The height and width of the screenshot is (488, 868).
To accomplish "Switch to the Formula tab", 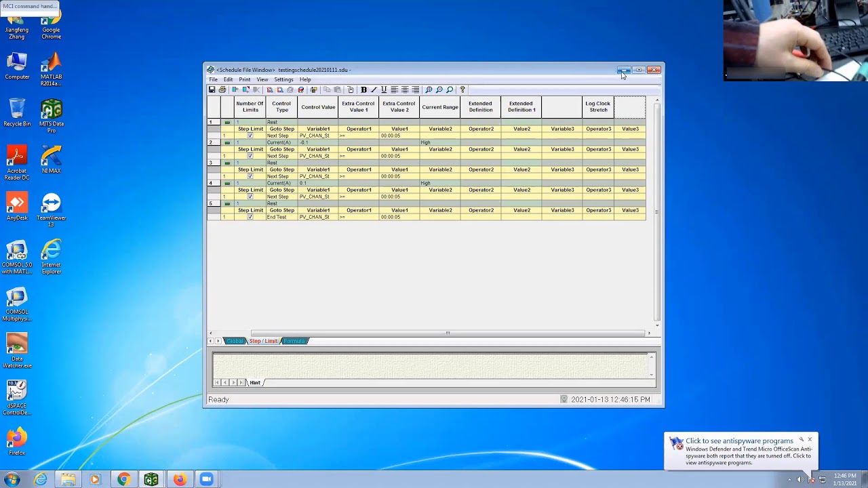I will [x=295, y=341].
